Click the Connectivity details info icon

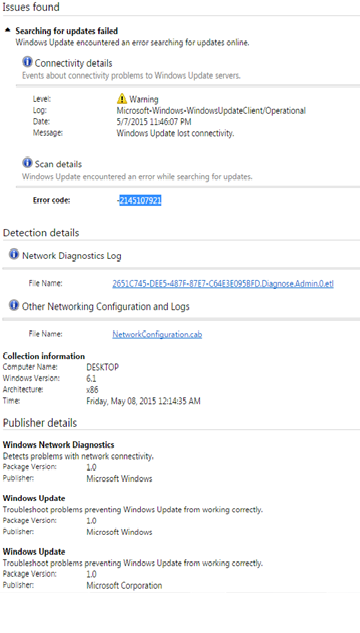(27, 62)
